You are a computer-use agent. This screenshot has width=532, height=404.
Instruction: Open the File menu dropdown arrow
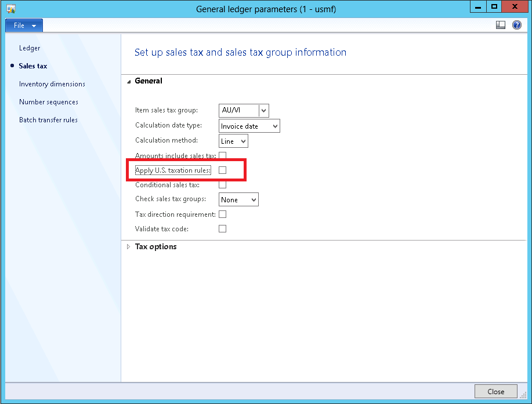coord(32,25)
